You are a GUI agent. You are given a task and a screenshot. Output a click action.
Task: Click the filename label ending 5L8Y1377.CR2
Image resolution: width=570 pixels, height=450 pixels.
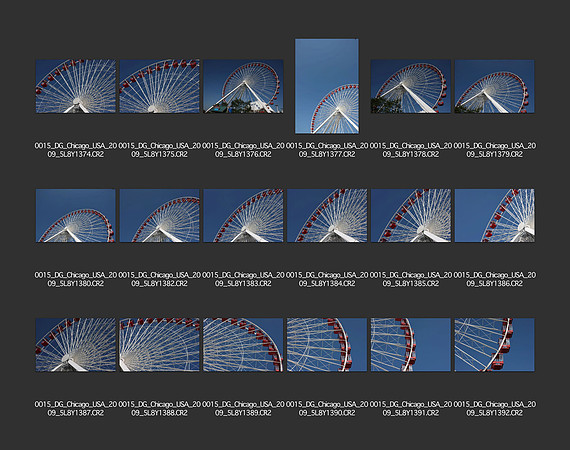(x=327, y=150)
